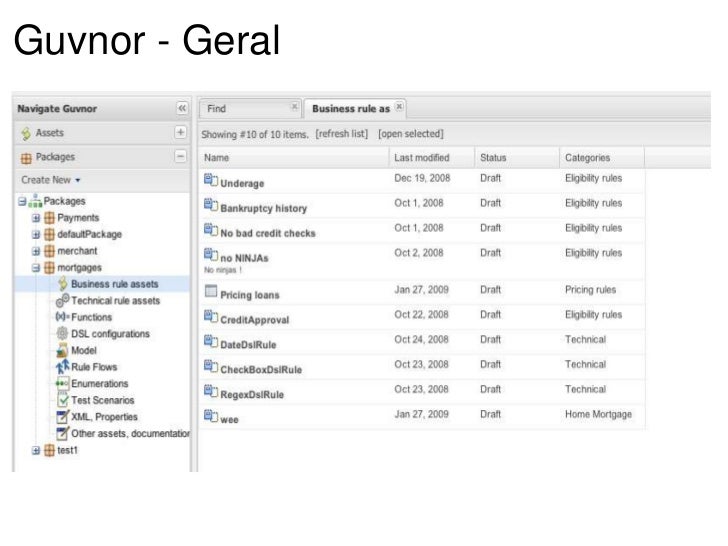Viewport: 728px width, 546px height.
Task: Click the Model icon
Action: pos(62,350)
